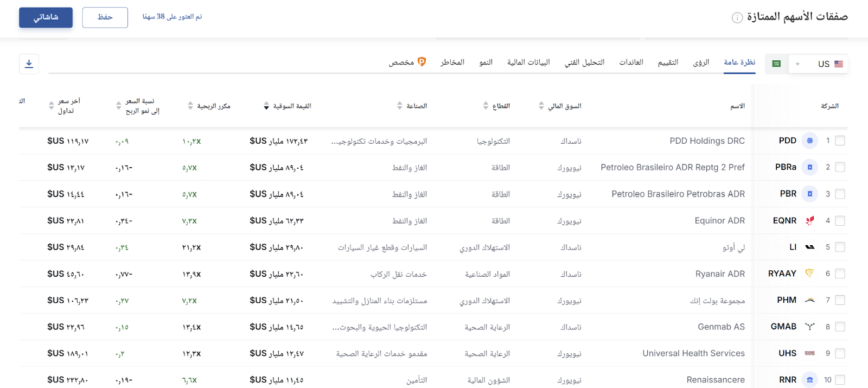This screenshot has width=868, height=388.
Task: Select the البيانات المالية tab
Action: (x=528, y=62)
